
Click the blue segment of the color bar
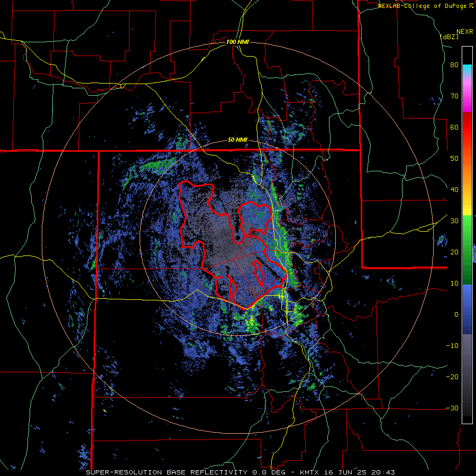467,309
